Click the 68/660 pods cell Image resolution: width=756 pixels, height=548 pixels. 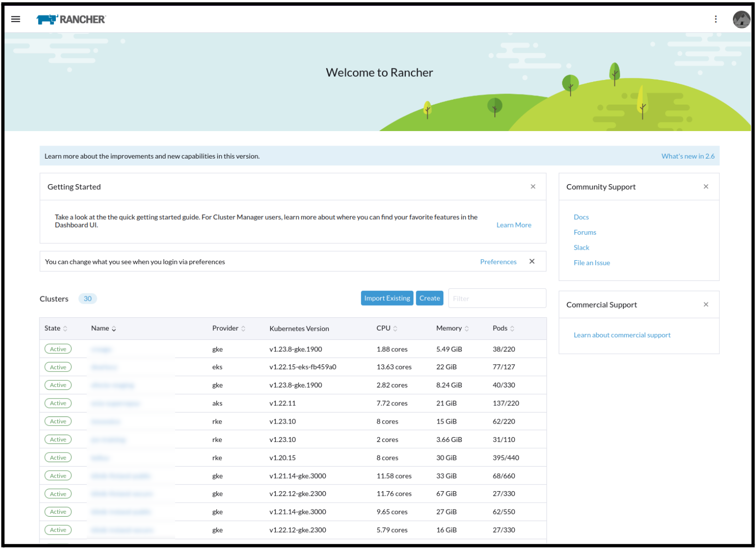[x=504, y=476]
